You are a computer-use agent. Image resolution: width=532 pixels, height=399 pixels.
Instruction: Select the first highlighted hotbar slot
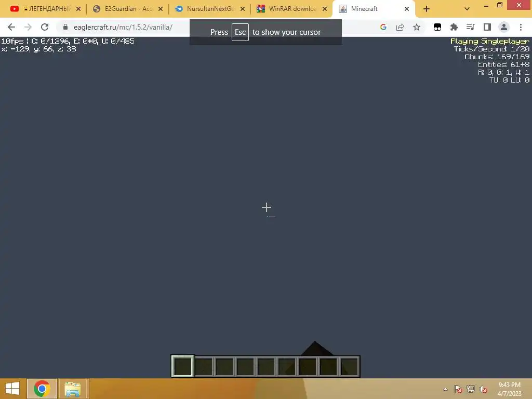183,366
